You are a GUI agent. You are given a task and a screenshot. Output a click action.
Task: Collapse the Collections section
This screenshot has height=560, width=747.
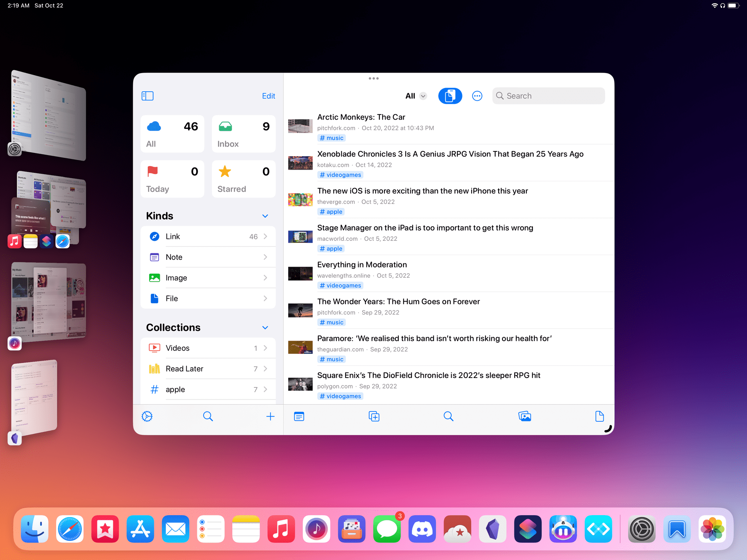point(265,328)
